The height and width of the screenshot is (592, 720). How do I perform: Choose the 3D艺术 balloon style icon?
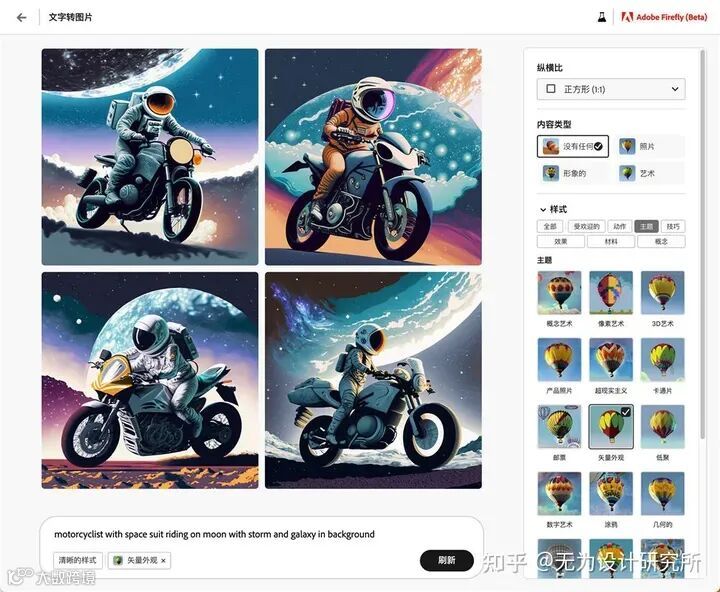[x=662, y=293]
